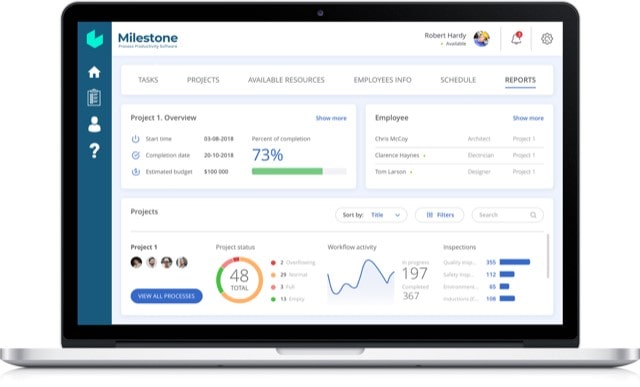
Task: Click the percent of completion progress bar
Action: [299, 171]
